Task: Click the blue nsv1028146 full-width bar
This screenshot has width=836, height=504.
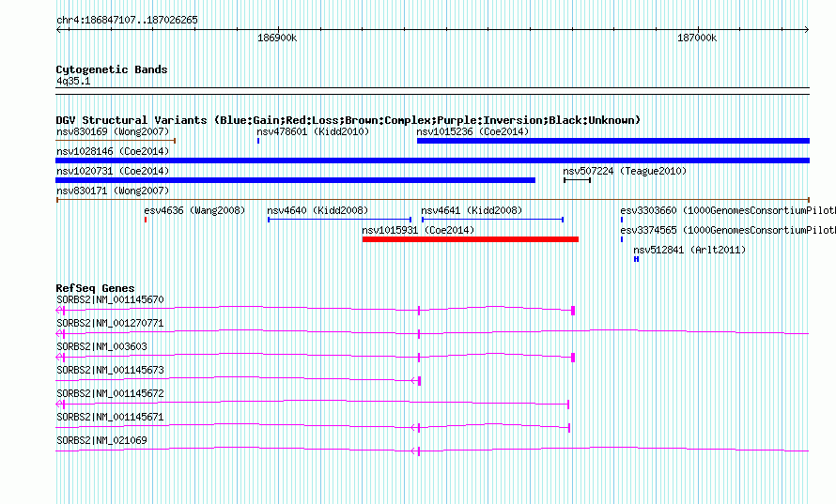Action: coord(432,160)
